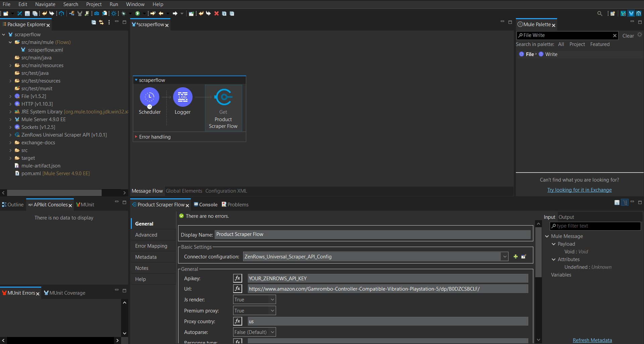Image resolution: width=644 pixels, height=344 pixels.
Task: Expand the Mule Server 4.9.0 EE node
Action: point(10,119)
